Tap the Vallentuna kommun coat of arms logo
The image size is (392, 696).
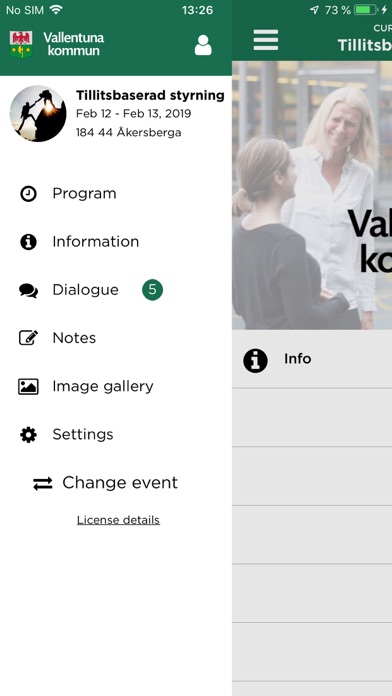[21, 44]
